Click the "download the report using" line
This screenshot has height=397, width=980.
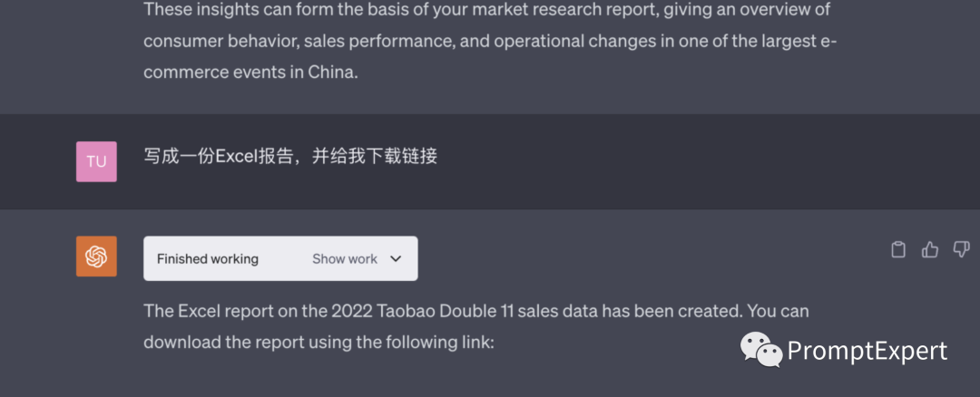(318, 343)
